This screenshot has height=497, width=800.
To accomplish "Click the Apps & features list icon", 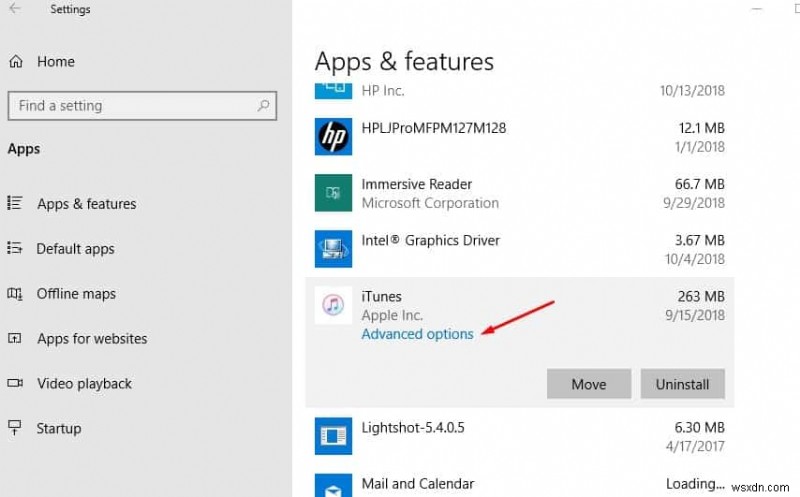I will tap(15, 203).
